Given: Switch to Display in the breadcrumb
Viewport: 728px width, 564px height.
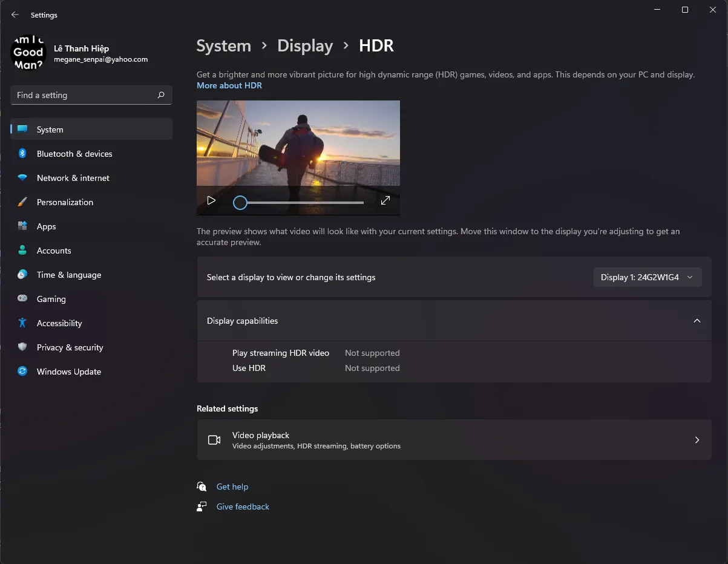Looking at the screenshot, I should [x=305, y=45].
